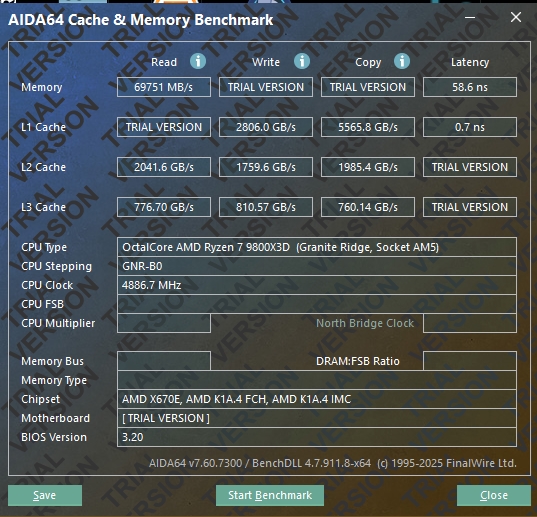Click the CPU Type label
The image size is (537, 517).
(44, 248)
